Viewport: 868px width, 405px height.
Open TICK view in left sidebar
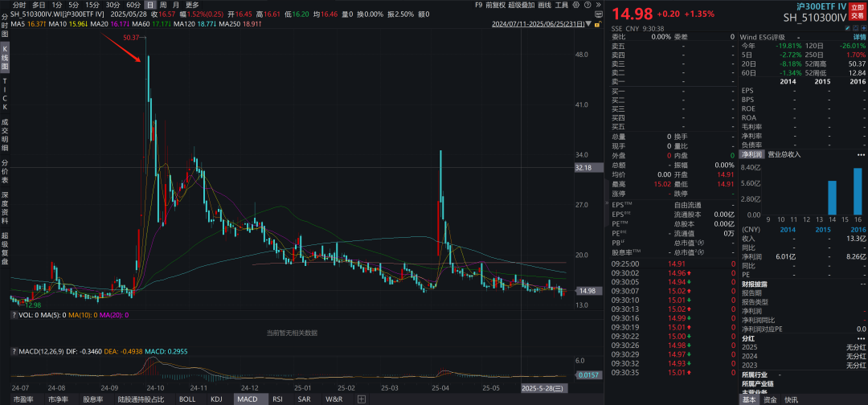click(5, 94)
